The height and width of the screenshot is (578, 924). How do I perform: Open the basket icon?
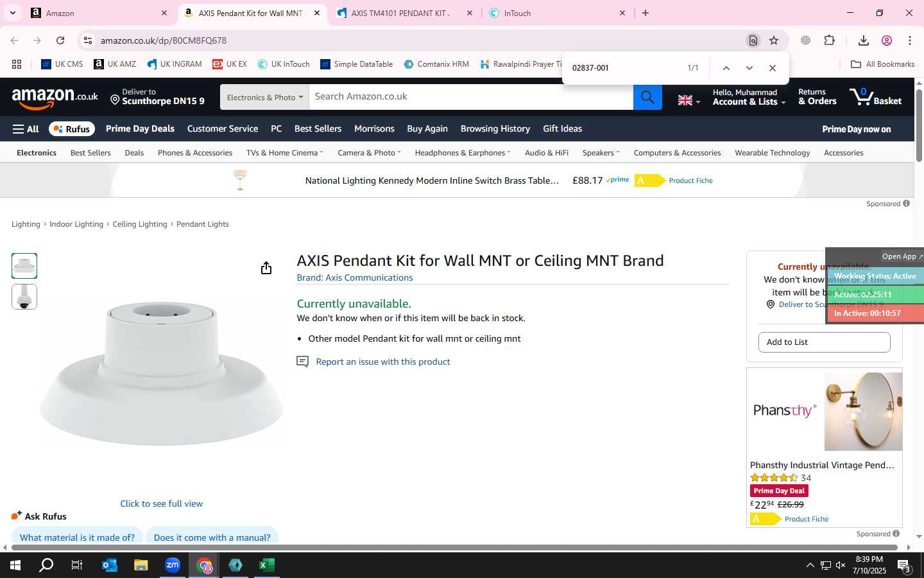875,97
